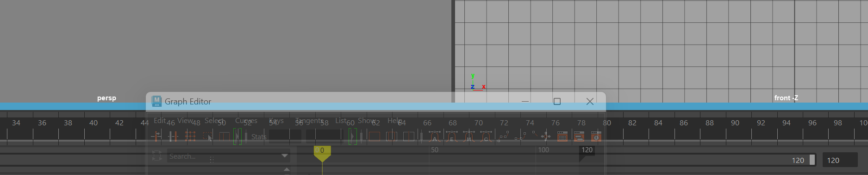Open the Tangents menu
The image size is (868, 175).
309,121
